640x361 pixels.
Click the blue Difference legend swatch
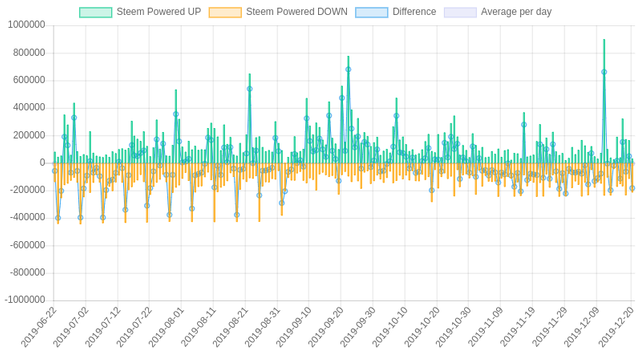[x=371, y=12]
